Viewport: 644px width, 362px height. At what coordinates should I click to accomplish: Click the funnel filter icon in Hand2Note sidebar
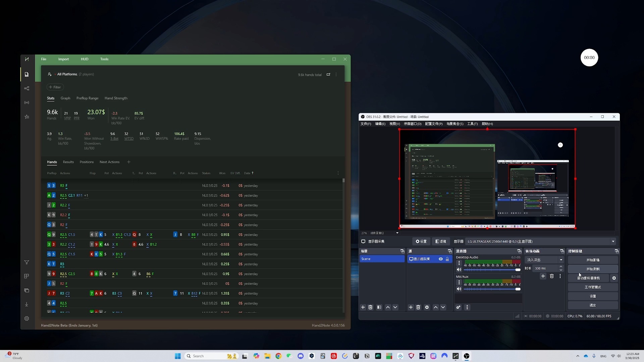tap(26, 262)
